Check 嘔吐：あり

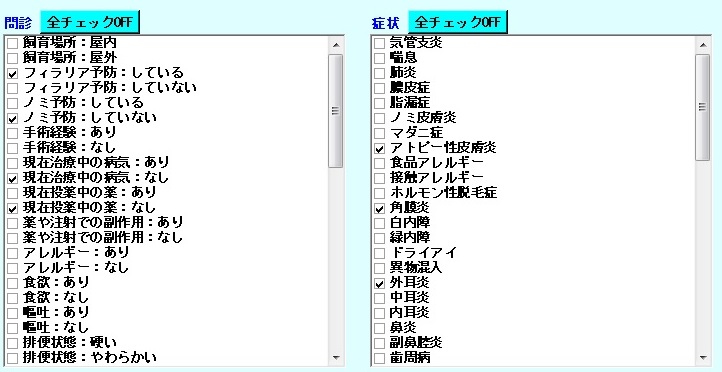[x=13, y=314]
